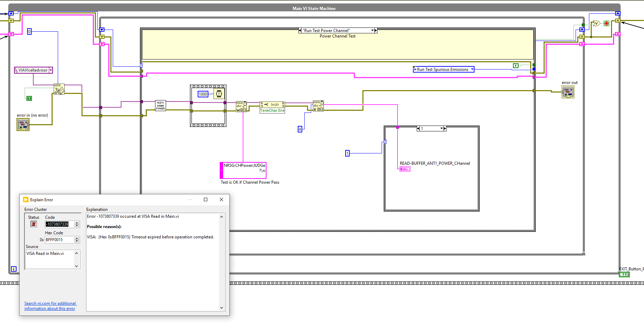
Task: Maximize the Explain Error window
Action: point(206,200)
